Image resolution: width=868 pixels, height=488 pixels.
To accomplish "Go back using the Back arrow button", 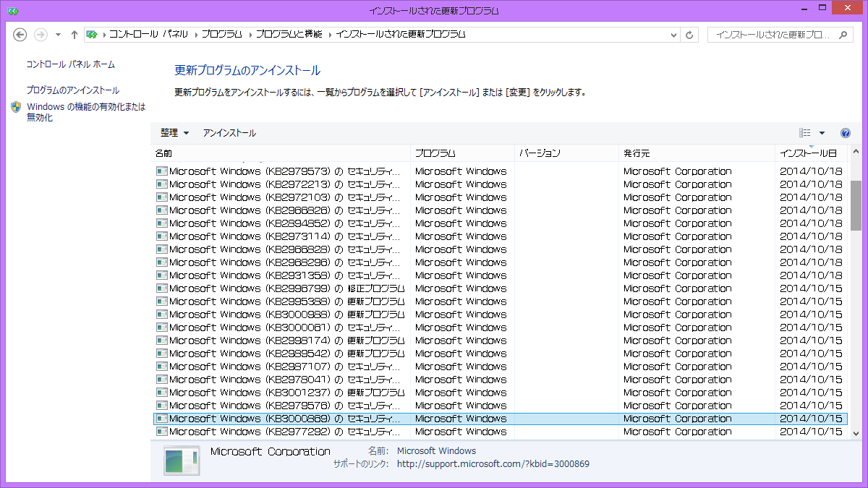I will coord(20,35).
